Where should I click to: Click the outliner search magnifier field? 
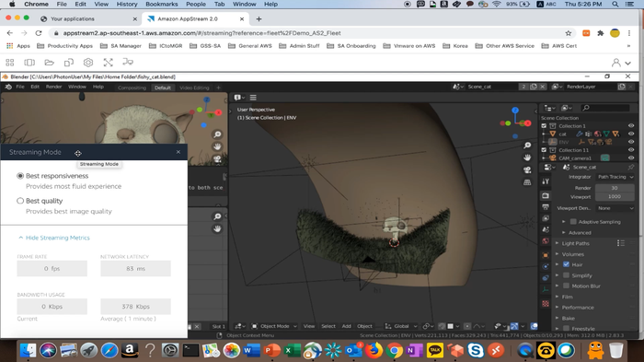pos(605,108)
